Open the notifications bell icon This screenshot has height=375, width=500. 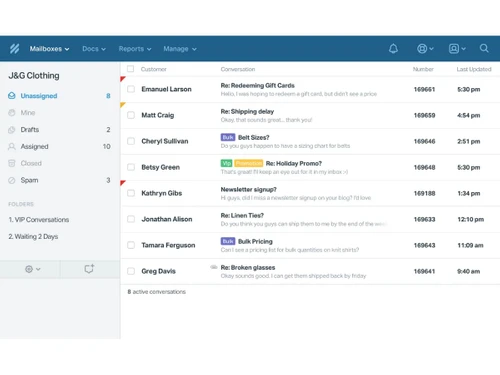pos(393,49)
